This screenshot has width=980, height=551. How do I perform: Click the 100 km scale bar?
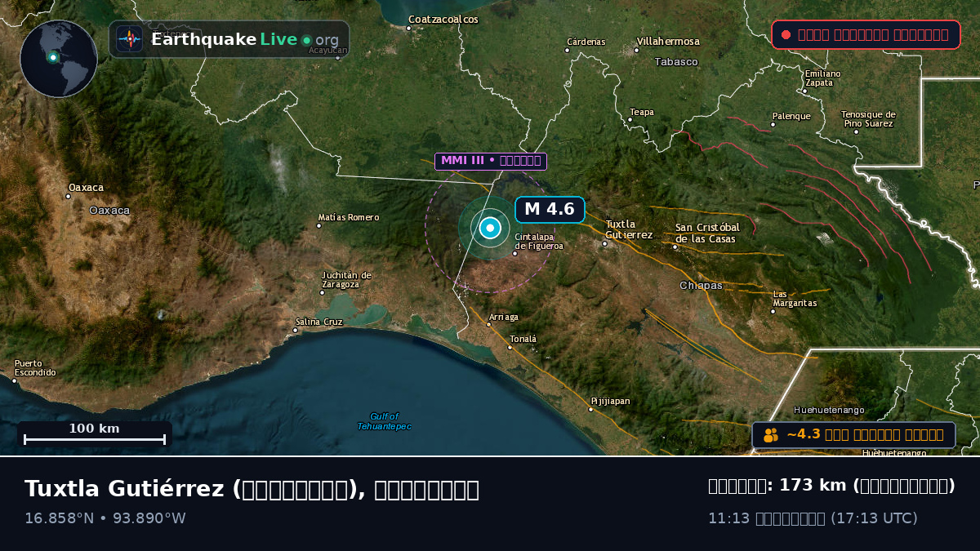click(x=95, y=434)
